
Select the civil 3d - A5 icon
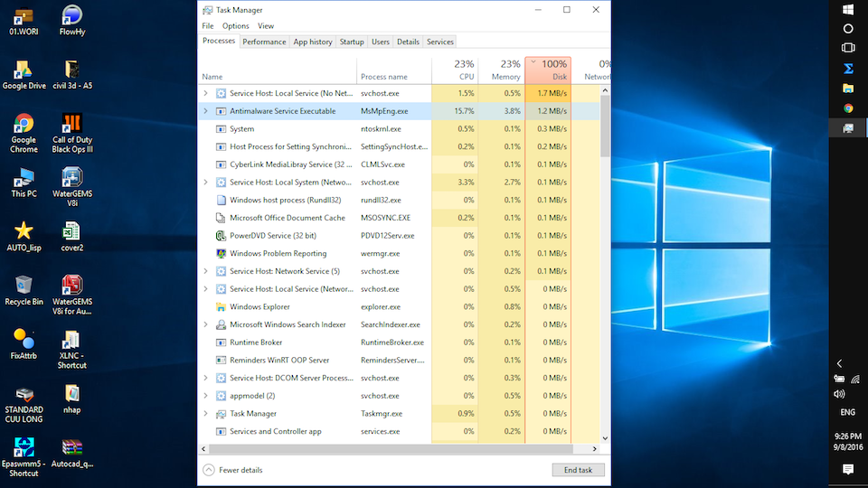(x=72, y=75)
